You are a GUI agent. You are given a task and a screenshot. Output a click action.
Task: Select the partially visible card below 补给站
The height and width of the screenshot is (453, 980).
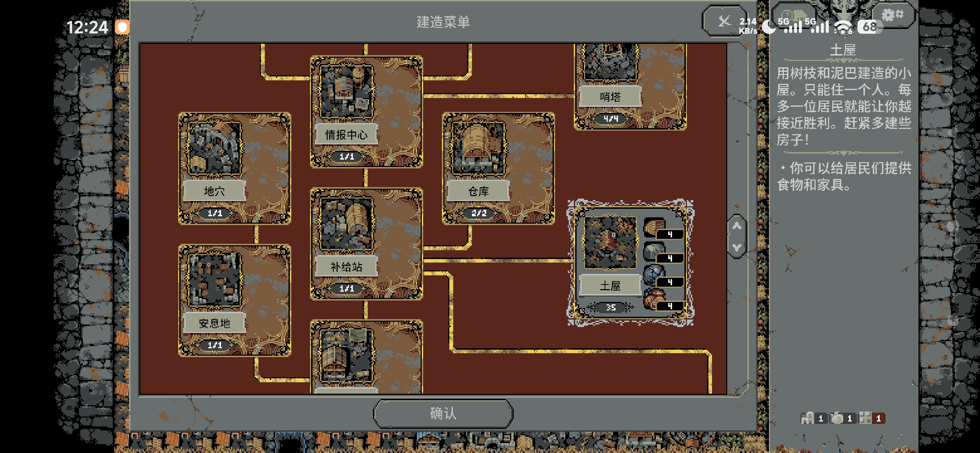click(x=366, y=357)
